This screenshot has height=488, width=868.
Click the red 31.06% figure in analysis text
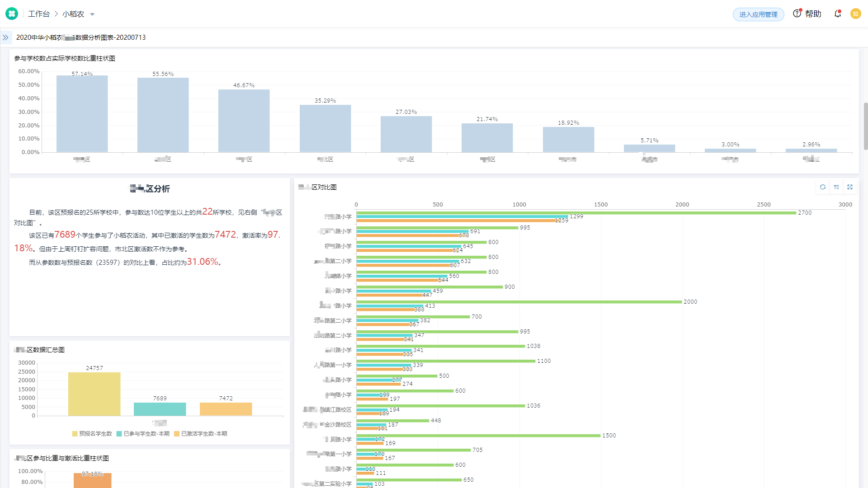(203, 262)
